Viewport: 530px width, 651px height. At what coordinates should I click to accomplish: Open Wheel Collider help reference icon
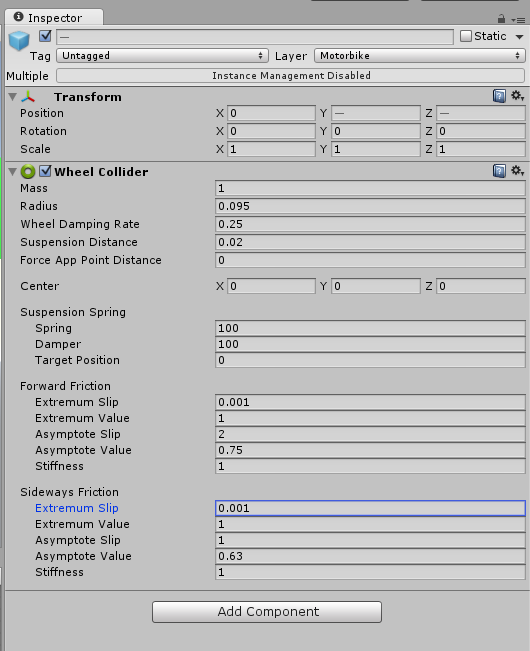pyautogui.click(x=499, y=171)
